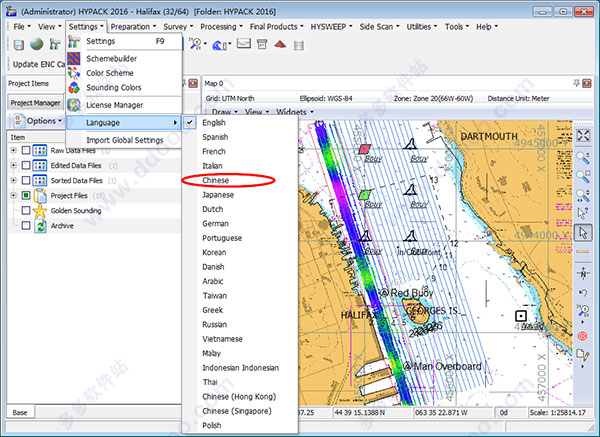The image size is (600, 437).
Task: Click the globe toolbar icon
Action: tap(37, 44)
